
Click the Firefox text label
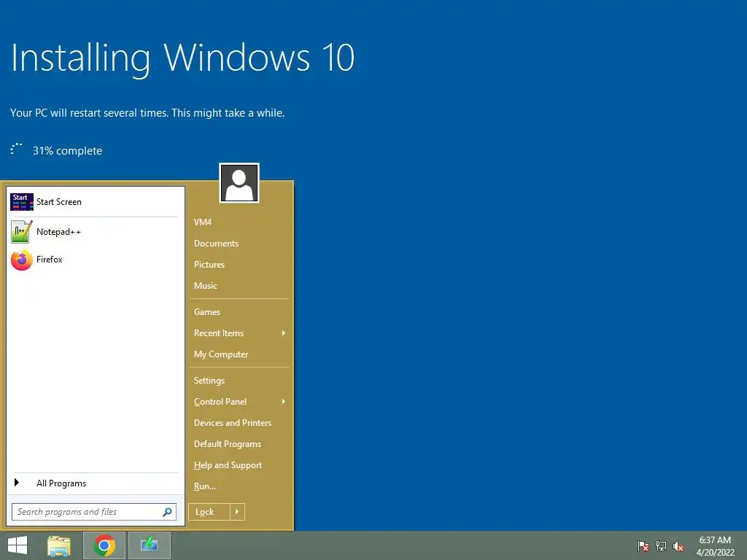[50, 260]
